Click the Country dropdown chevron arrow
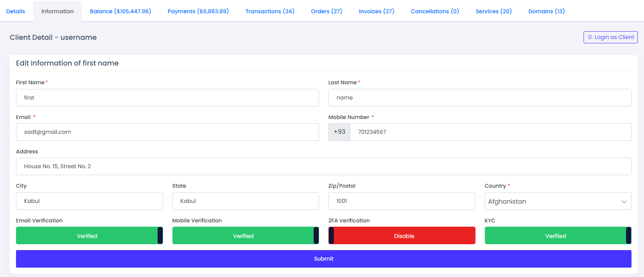The width and height of the screenshot is (644, 277). click(624, 202)
